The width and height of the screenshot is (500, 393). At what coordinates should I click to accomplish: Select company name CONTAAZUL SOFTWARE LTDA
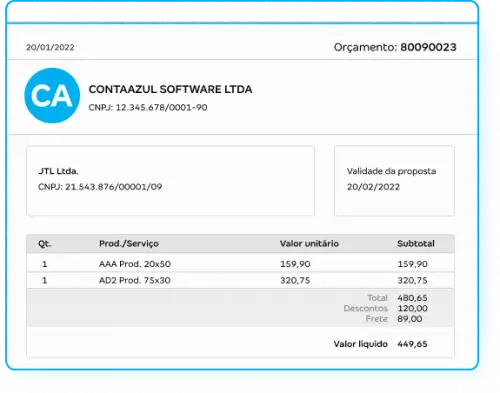[x=170, y=89]
